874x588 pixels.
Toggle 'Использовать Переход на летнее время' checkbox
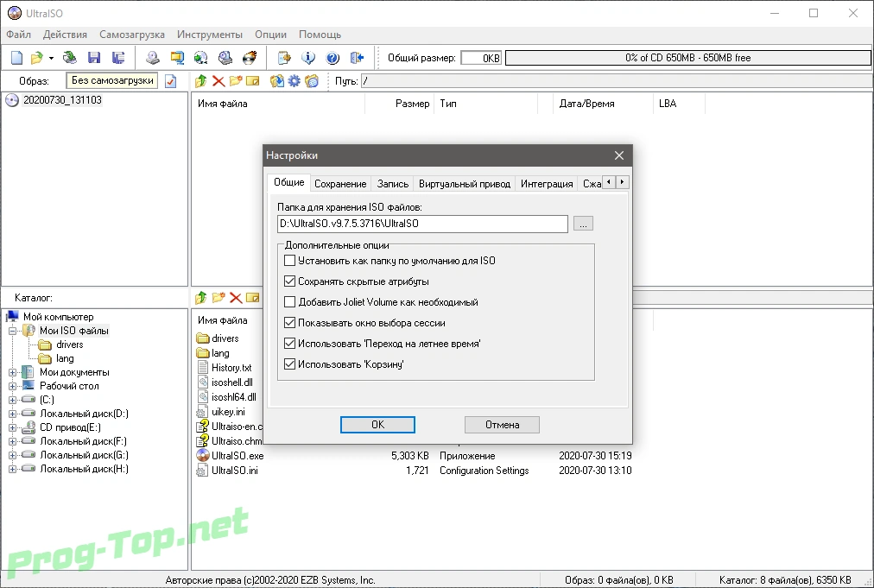[289, 344]
